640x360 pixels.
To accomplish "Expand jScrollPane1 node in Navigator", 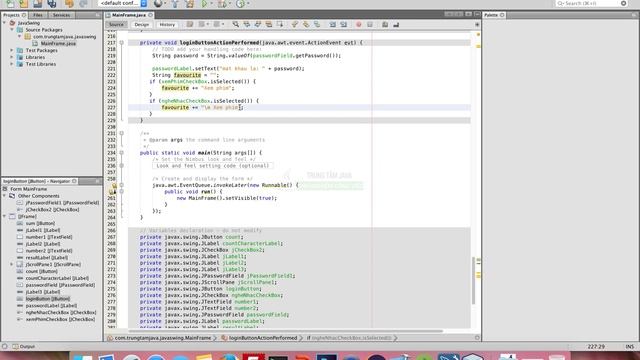I will pyautogui.click(x=12, y=264).
